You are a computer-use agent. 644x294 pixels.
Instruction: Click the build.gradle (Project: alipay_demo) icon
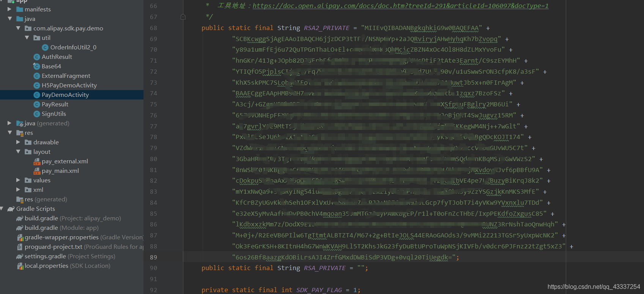[20, 218]
